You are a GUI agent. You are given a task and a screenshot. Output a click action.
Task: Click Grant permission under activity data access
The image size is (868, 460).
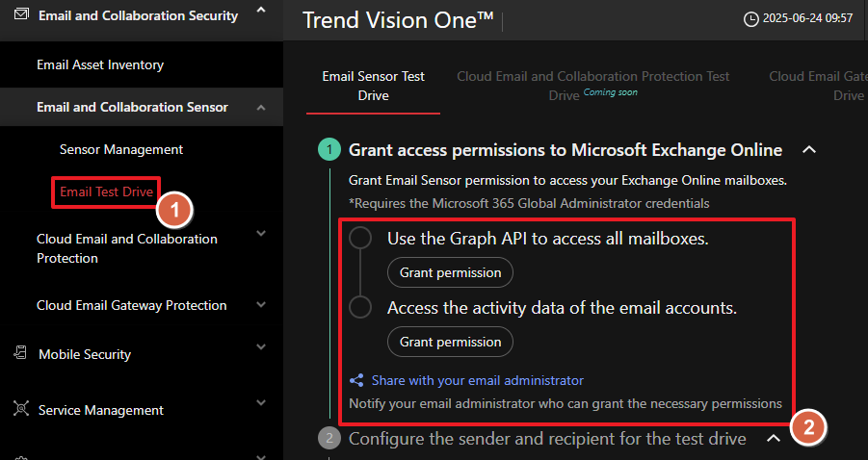(450, 342)
